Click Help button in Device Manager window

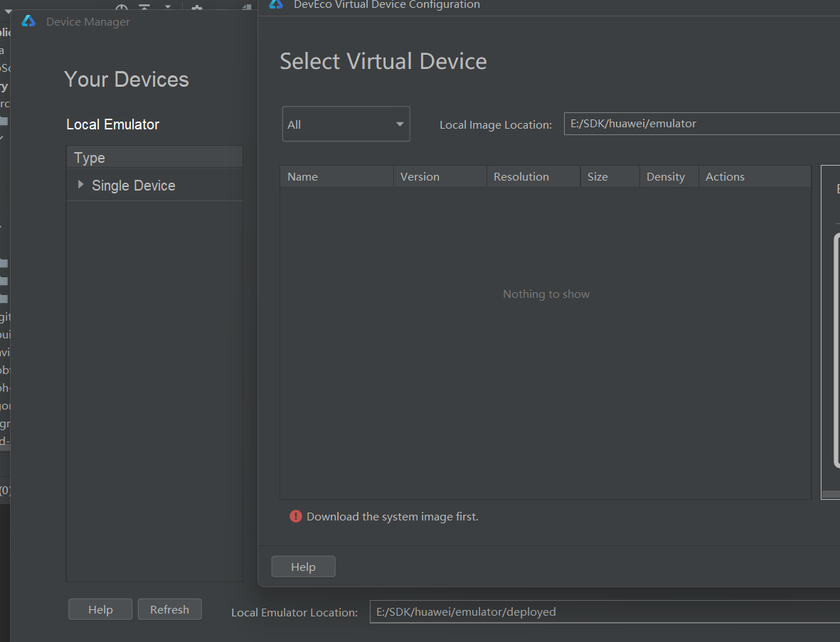coord(100,609)
